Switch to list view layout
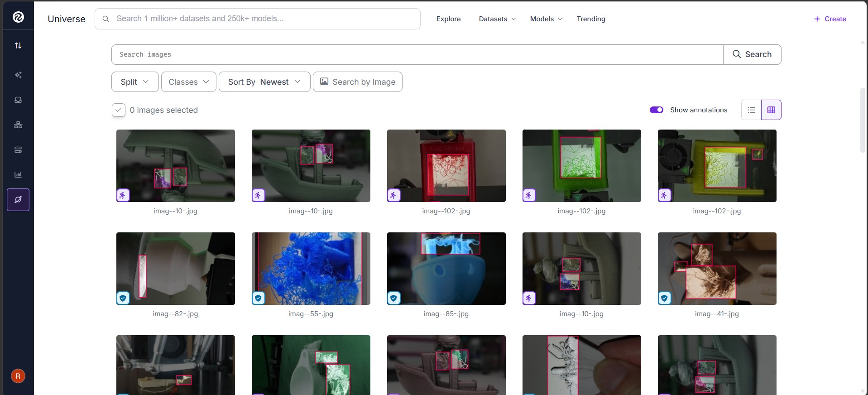Image resolution: width=868 pixels, height=395 pixels. pyautogui.click(x=752, y=110)
